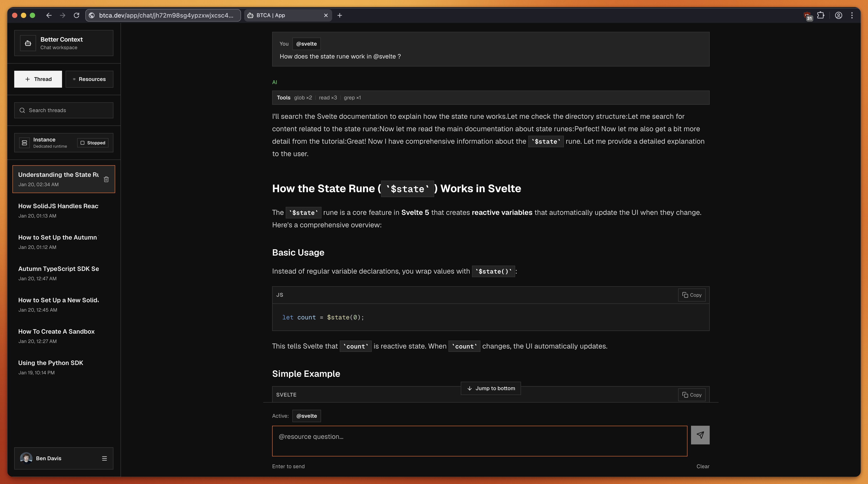Open the hamburger menu beside Ben Davis
868x484 pixels.
105,458
